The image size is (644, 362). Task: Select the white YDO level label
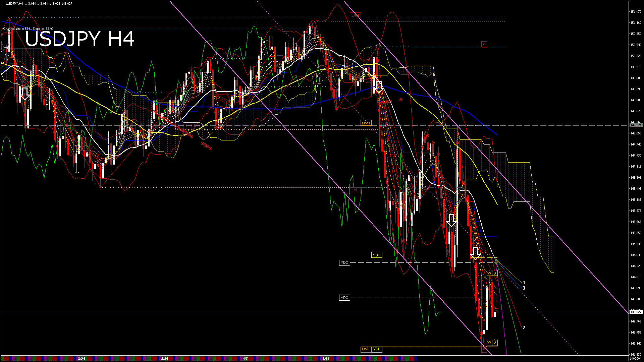pos(344,262)
